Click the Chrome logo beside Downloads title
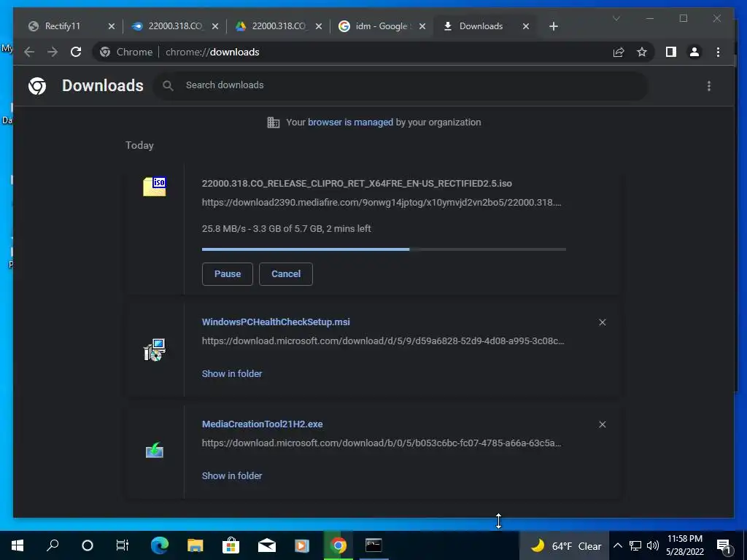 click(x=37, y=86)
